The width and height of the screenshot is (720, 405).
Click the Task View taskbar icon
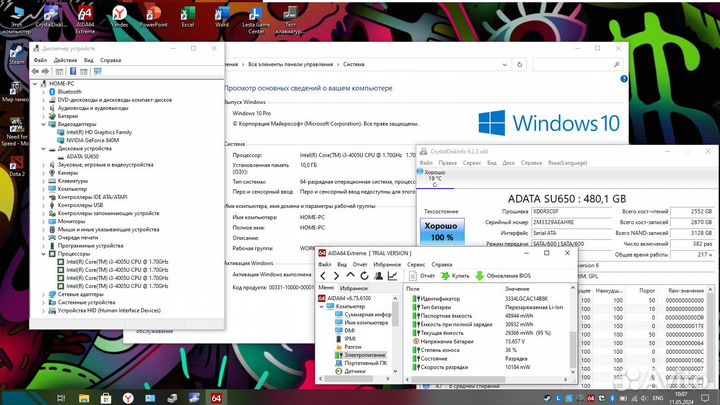coord(61,398)
